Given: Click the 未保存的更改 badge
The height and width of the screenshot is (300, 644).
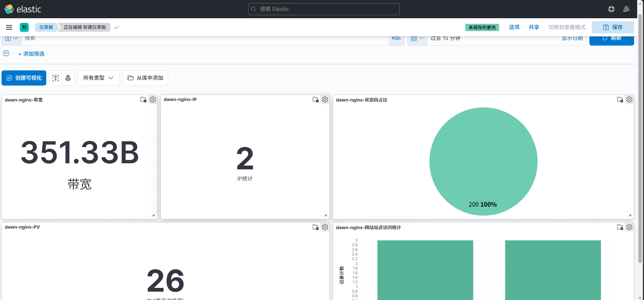Looking at the screenshot, I should point(482,27).
